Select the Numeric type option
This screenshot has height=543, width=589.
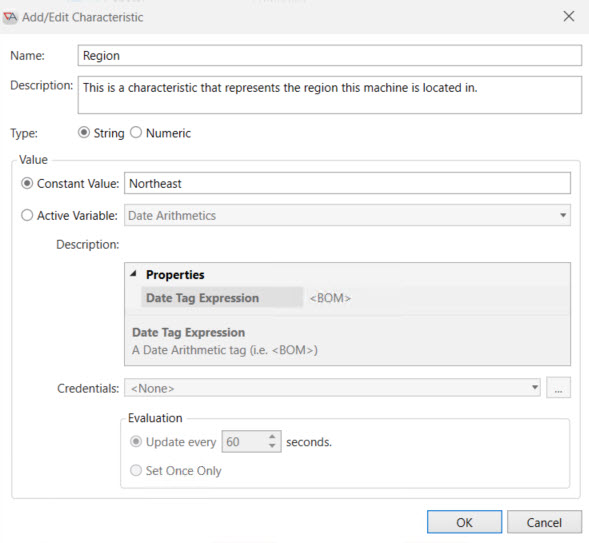pos(136,133)
